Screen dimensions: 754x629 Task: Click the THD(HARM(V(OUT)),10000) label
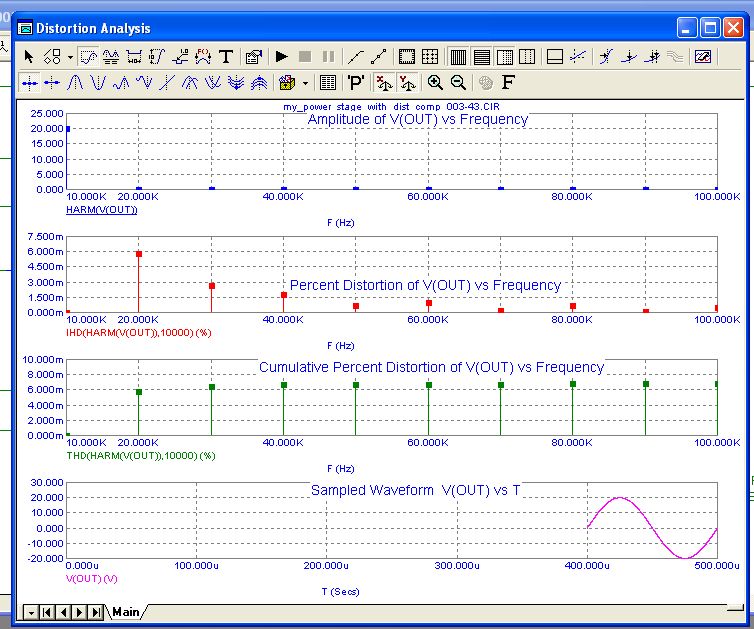coord(140,456)
